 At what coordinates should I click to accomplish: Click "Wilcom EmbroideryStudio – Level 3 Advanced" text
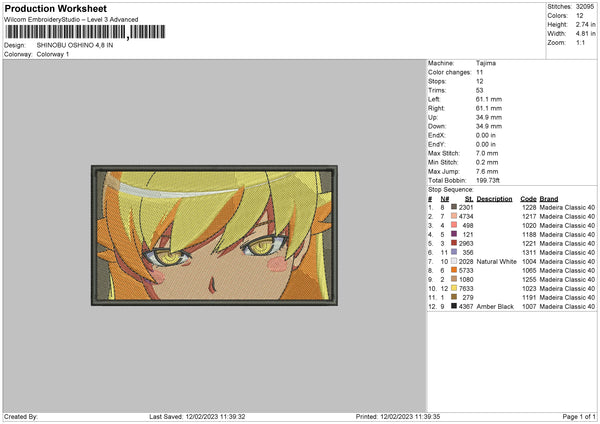coord(71,20)
